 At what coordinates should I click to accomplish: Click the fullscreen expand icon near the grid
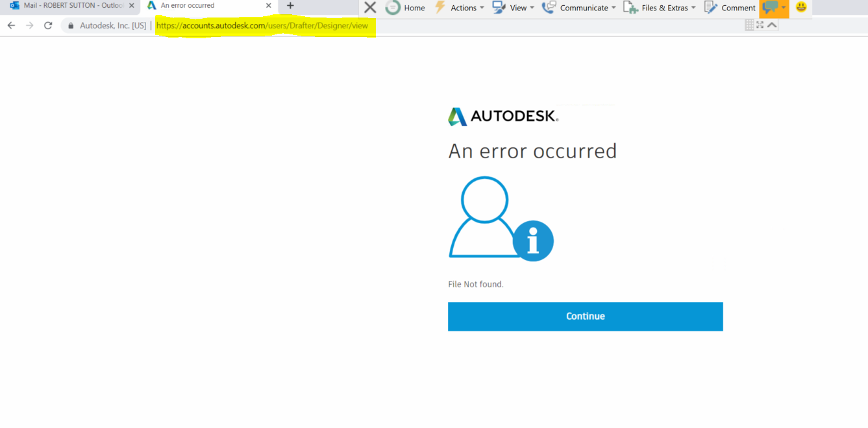pos(760,25)
